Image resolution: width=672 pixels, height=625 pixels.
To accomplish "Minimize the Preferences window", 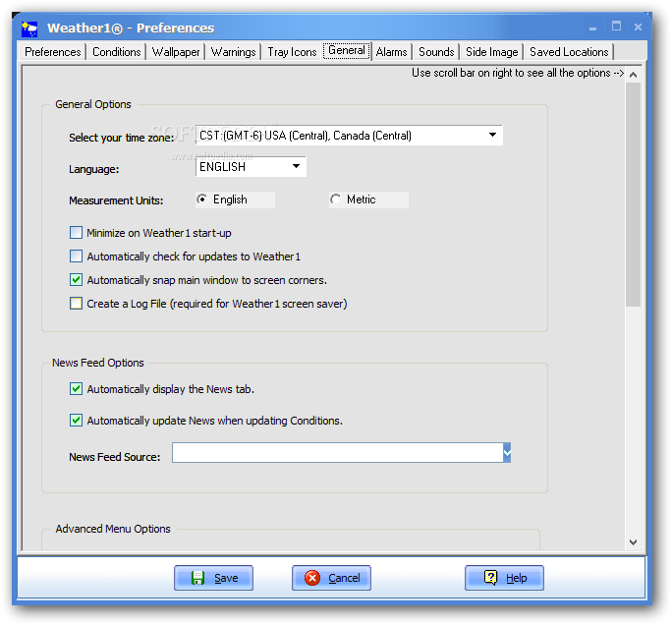I will [x=592, y=28].
